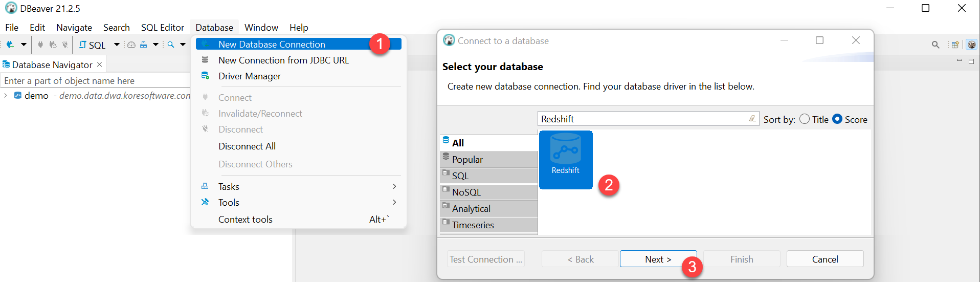Click the gray magnifier search icon at top right
Image resolution: width=980 pixels, height=282 pixels.
(x=936, y=45)
